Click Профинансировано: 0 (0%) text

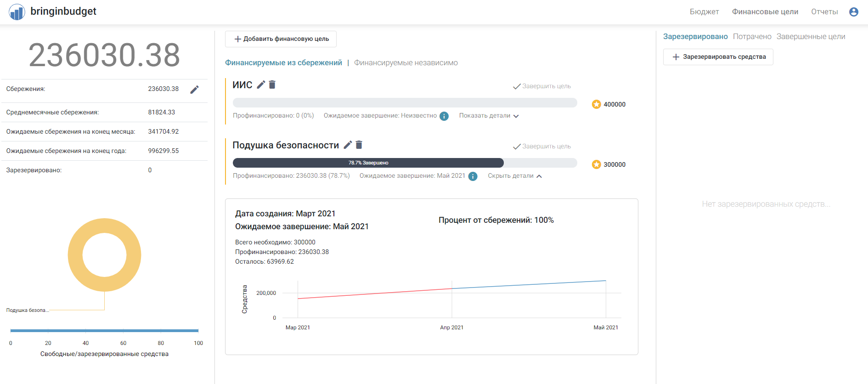(x=273, y=116)
